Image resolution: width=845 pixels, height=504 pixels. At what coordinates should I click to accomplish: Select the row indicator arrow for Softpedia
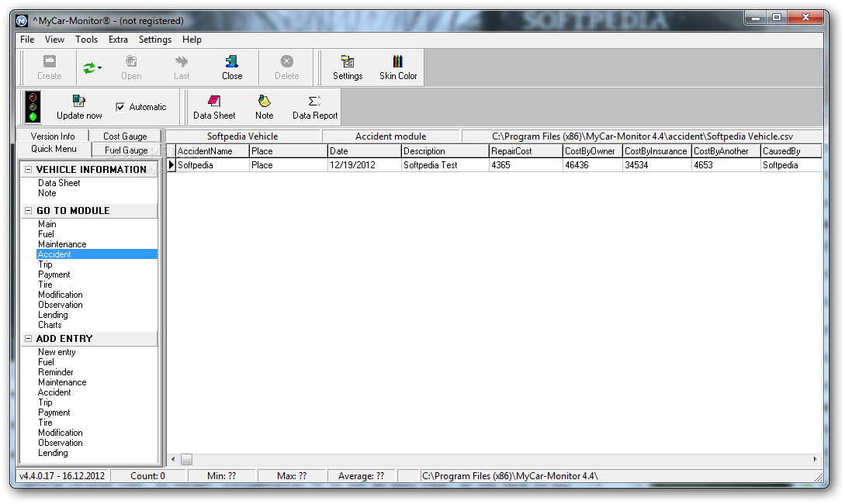(171, 165)
